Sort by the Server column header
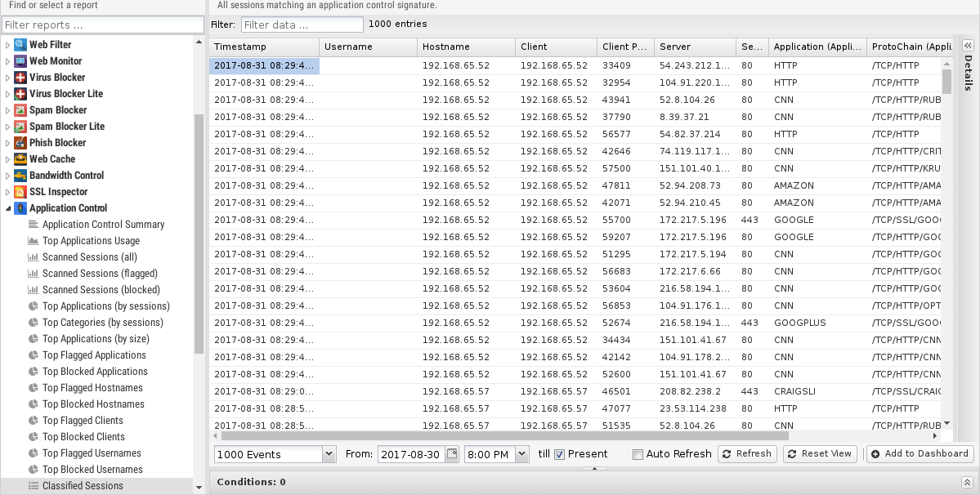980x495 pixels. 695,47
